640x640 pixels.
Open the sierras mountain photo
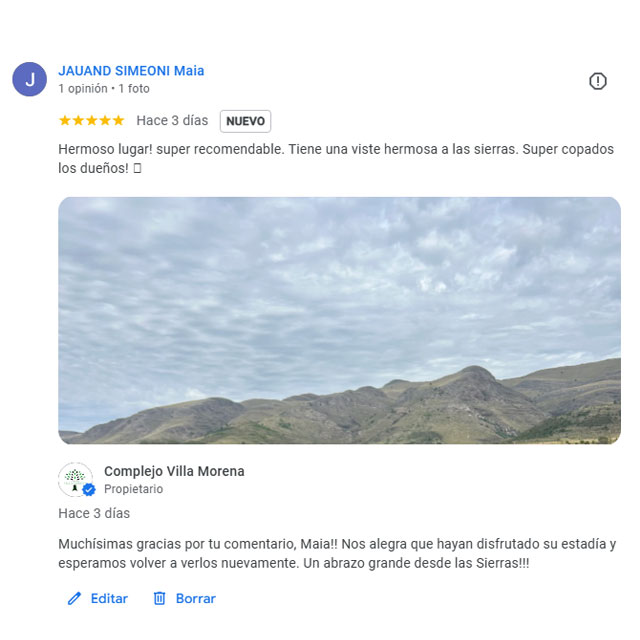(x=340, y=320)
